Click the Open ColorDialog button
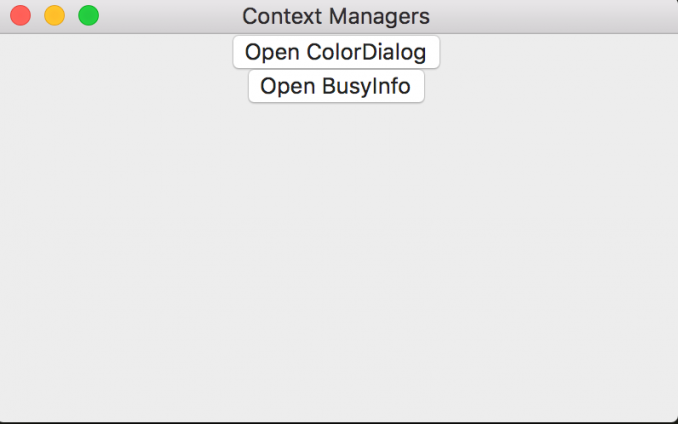Screen dimensions: 678x424 336,52
